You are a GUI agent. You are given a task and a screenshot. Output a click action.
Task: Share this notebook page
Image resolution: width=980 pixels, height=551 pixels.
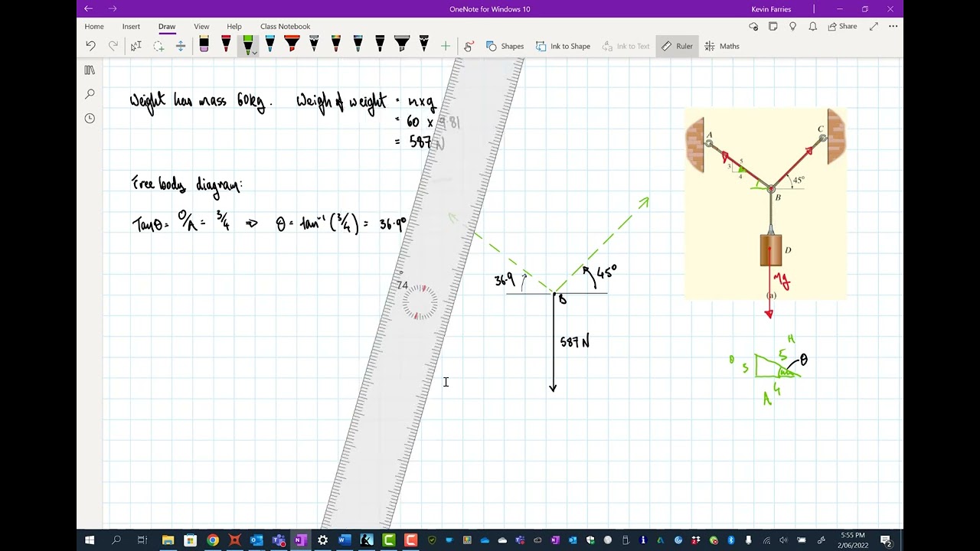842,26
